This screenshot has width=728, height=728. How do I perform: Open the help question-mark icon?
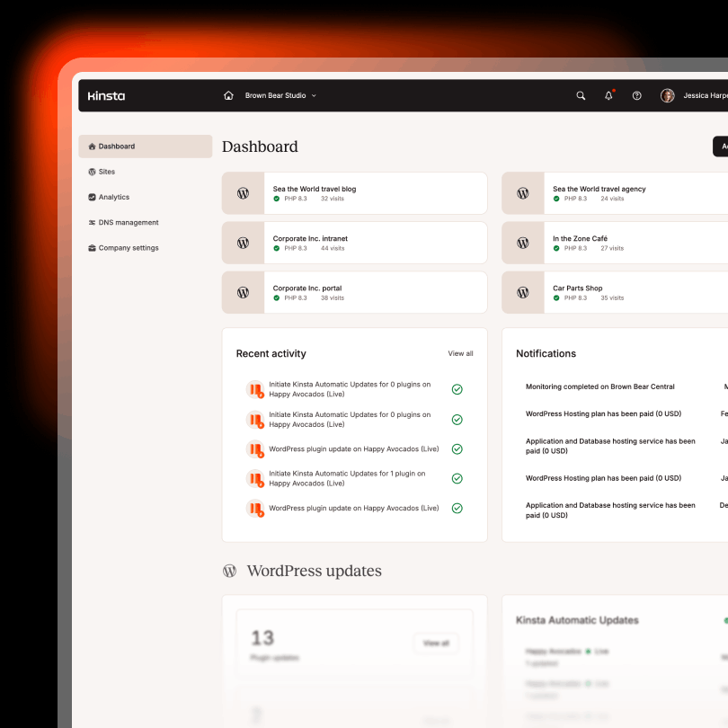click(x=636, y=94)
